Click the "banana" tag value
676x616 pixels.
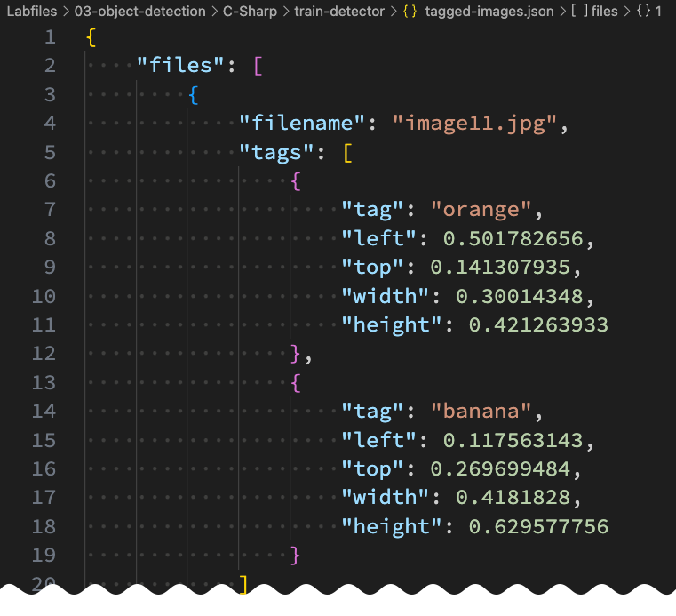tap(481, 411)
